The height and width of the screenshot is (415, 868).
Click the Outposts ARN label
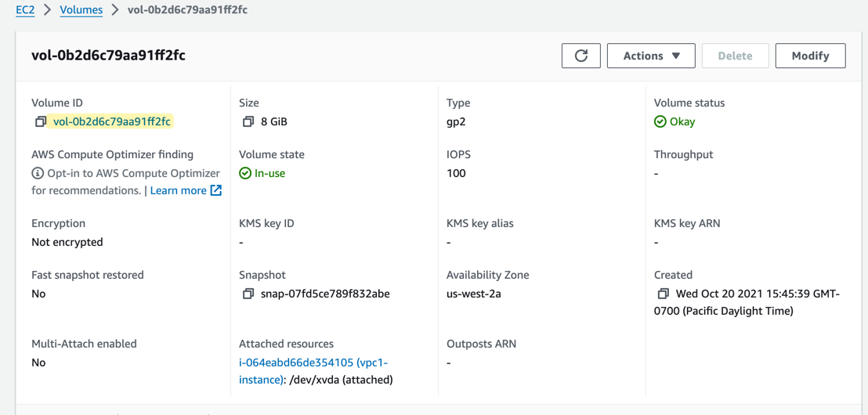[x=482, y=344]
